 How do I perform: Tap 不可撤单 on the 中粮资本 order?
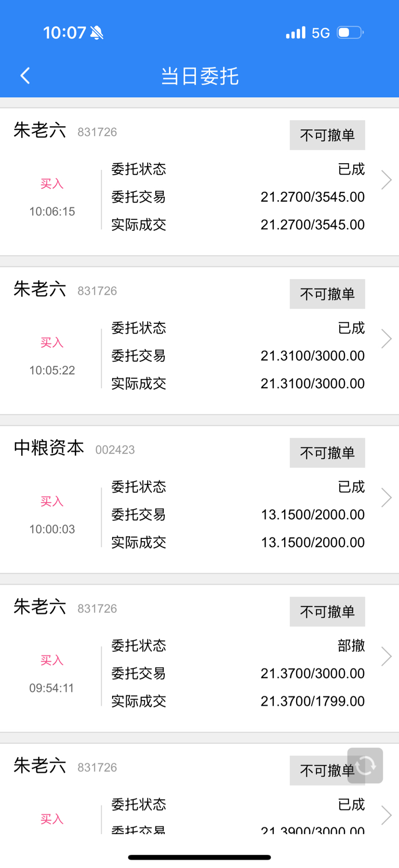327,453
